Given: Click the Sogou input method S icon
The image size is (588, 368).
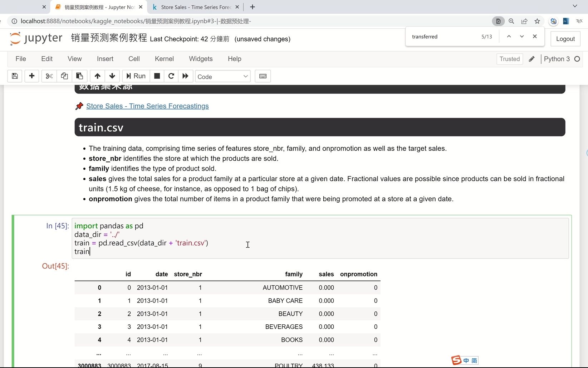Looking at the screenshot, I should [x=456, y=360].
